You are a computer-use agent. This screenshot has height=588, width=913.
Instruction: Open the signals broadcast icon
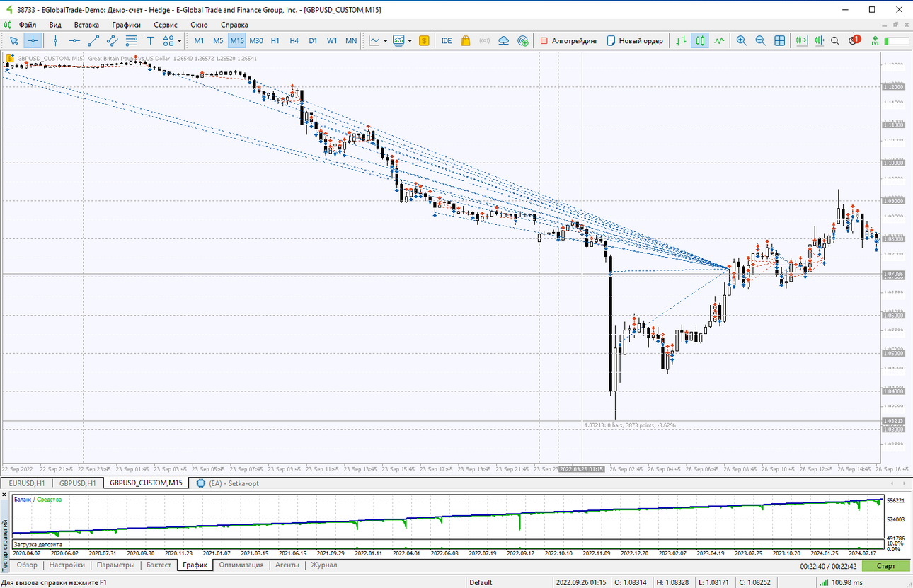tap(485, 40)
